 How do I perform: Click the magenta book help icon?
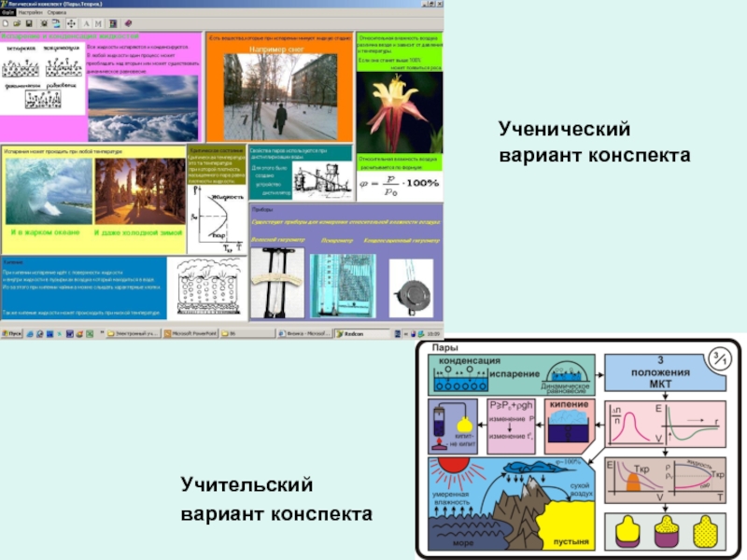[x=128, y=23]
